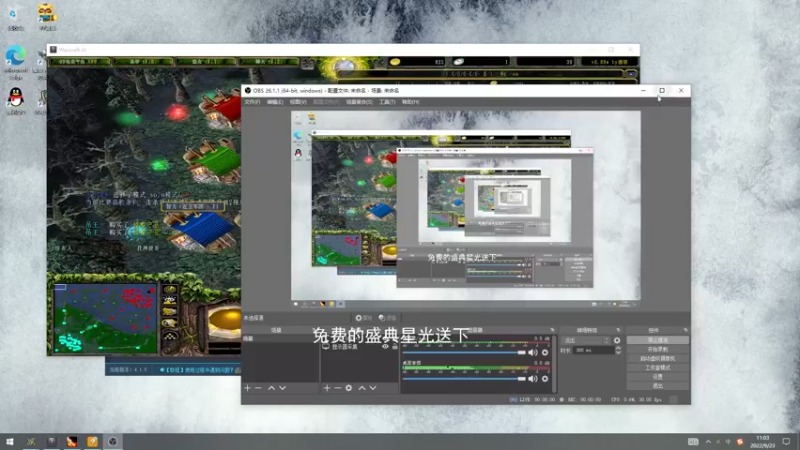
Task: Expand hidden system tray icons chevron
Action: (x=708, y=441)
